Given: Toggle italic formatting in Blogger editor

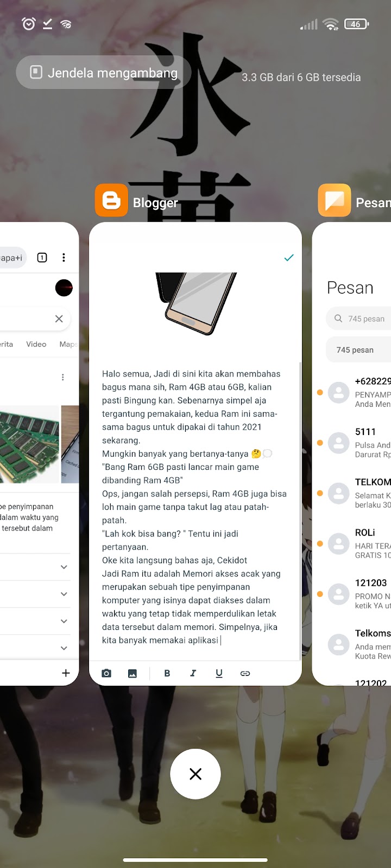Looking at the screenshot, I should (x=193, y=673).
